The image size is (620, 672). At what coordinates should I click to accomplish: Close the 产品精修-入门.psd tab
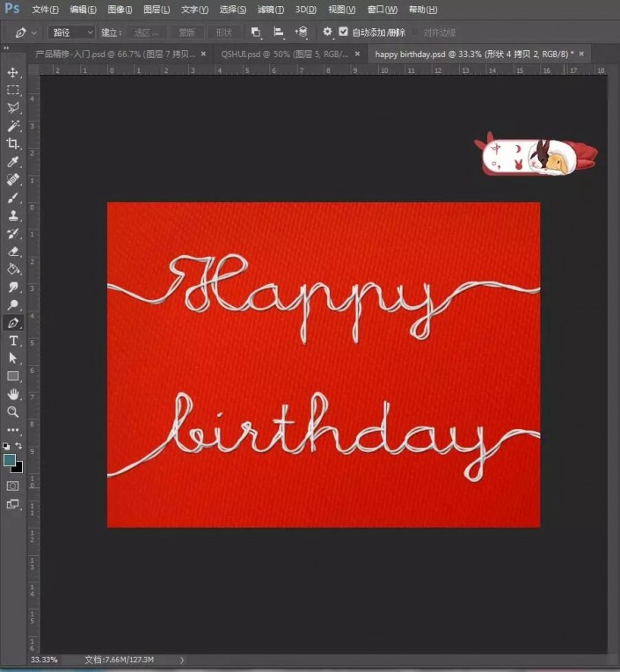pyautogui.click(x=203, y=54)
